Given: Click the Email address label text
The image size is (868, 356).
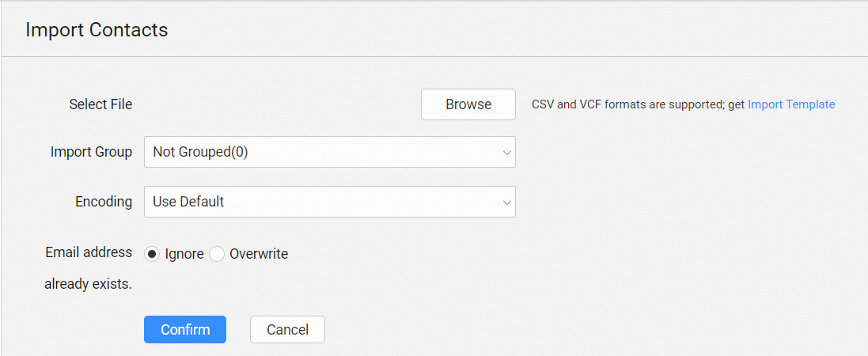Looking at the screenshot, I should [89, 252].
